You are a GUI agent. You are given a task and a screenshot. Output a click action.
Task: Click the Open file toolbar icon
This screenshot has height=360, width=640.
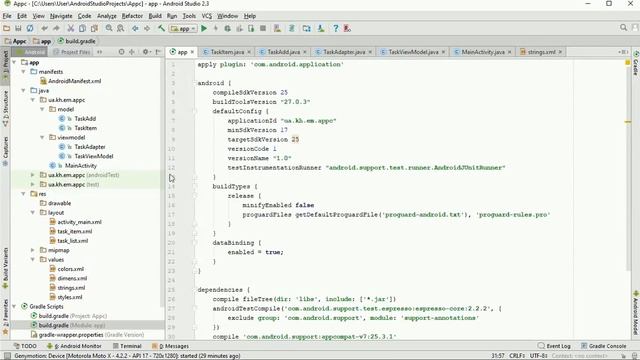click(x=6, y=28)
